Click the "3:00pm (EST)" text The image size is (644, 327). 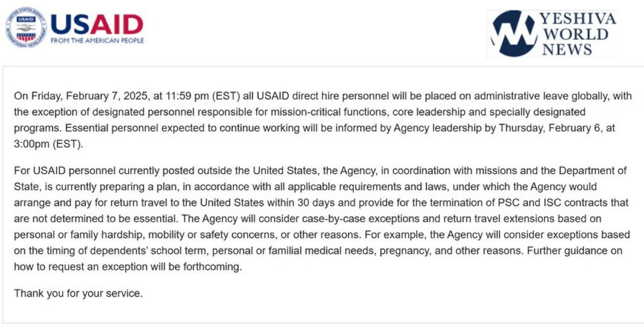[49, 144]
